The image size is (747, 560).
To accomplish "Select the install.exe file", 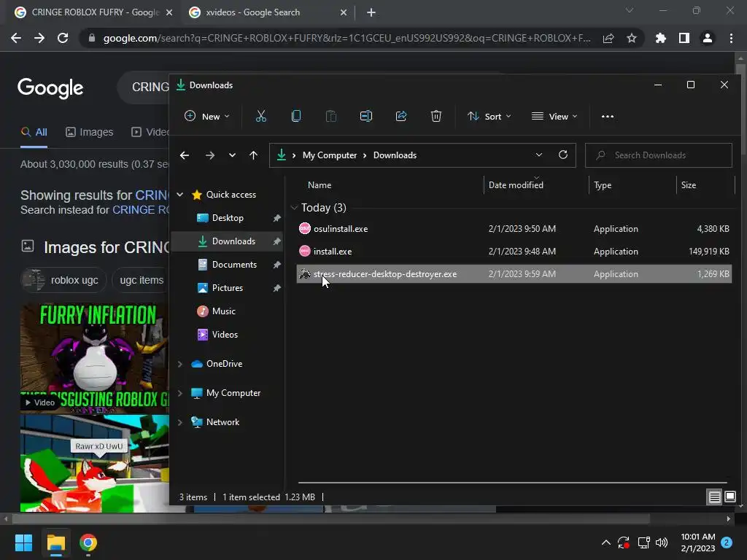I will click(514, 251).
